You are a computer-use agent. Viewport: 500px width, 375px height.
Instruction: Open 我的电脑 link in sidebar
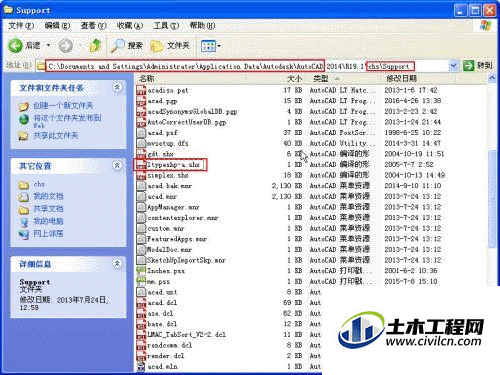point(48,221)
